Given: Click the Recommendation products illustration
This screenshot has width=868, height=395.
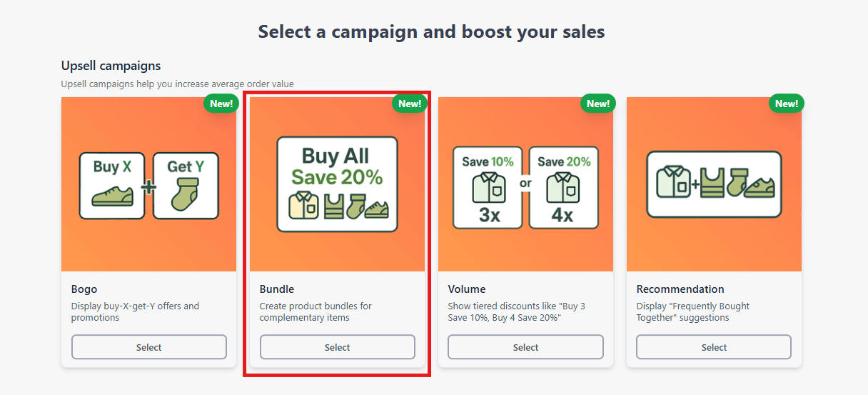Looking at the screenshot, I should [x=714, y=184].
